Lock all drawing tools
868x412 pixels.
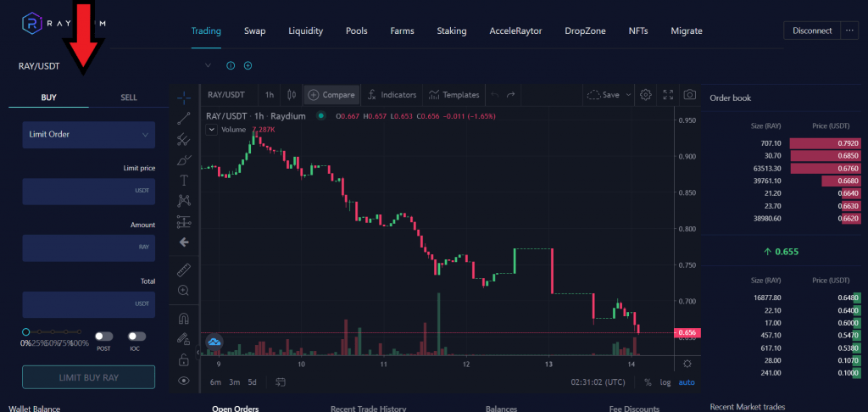tap(184, 360)
